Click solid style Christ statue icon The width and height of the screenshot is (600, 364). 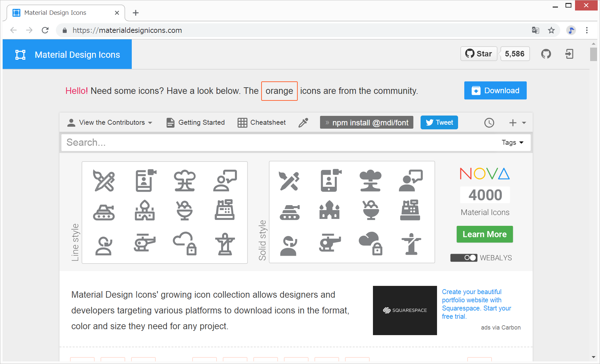(411, 244)
